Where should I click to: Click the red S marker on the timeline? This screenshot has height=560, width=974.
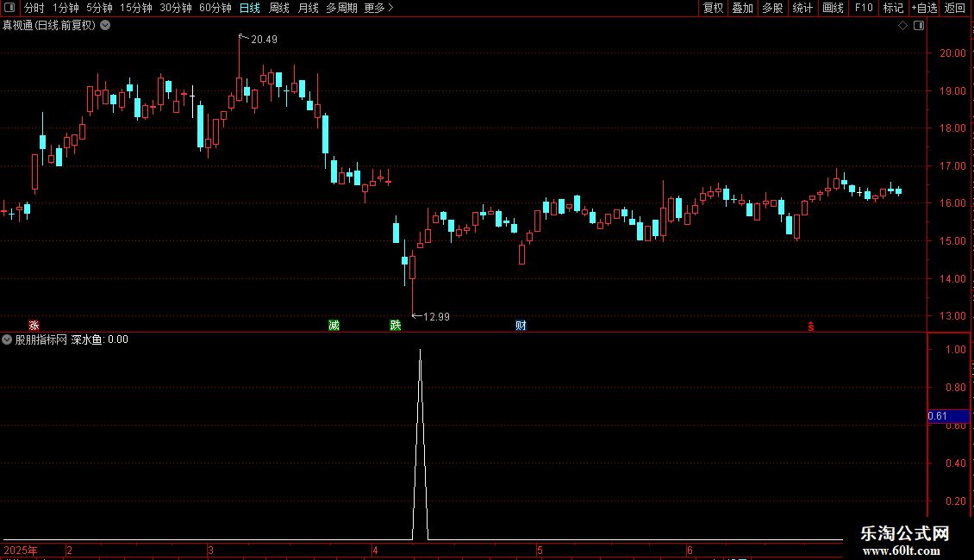(810, 326)
